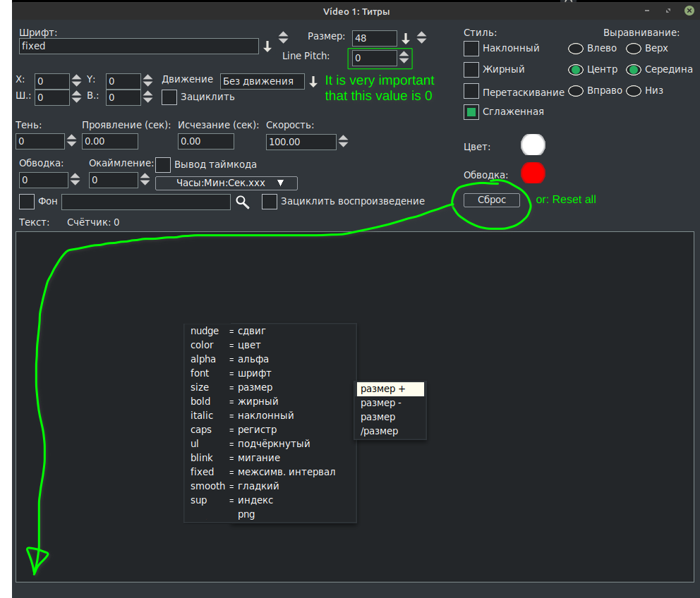The image size is (700, 598).
Task: Click into the Проявление fade-in time field
Action: pyautogui.click(x=125, y=142)
